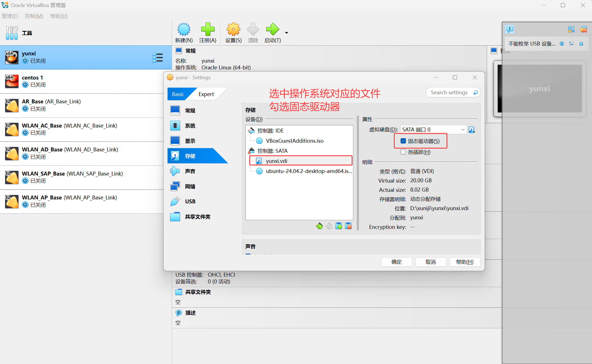Viewport: 592px width, 364px height.
Task: Enable the hot-pluggable (热插拔) checkbox
Action: [x=403, y=152]
